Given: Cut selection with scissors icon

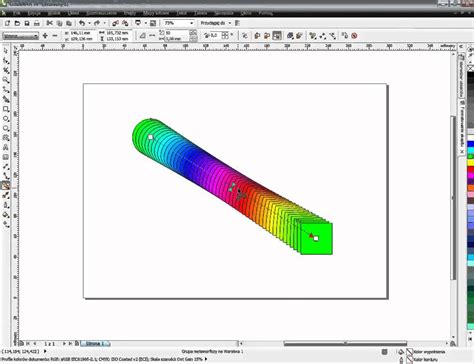Looking at the screenshot, I should click(x=49, y=23).
